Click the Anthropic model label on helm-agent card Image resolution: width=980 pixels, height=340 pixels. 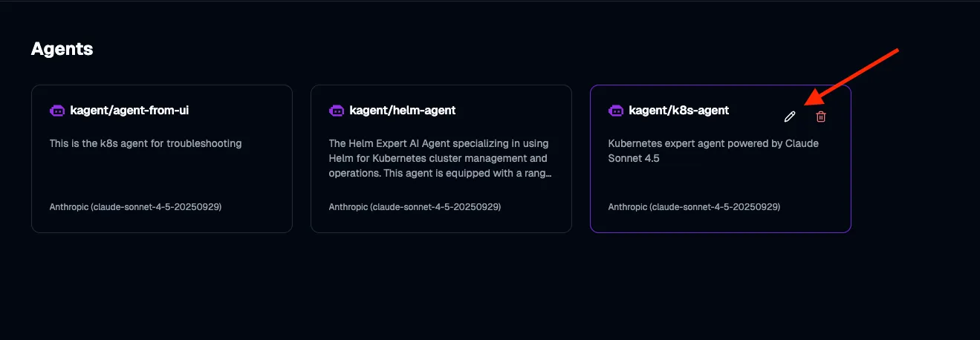coord(415,206)
